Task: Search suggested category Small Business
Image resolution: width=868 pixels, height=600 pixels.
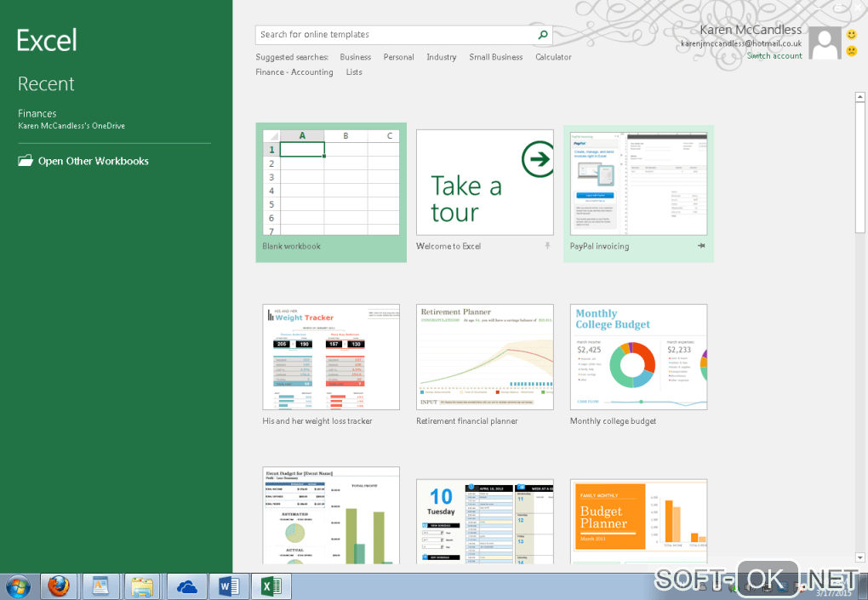Action: pos(495,57)
